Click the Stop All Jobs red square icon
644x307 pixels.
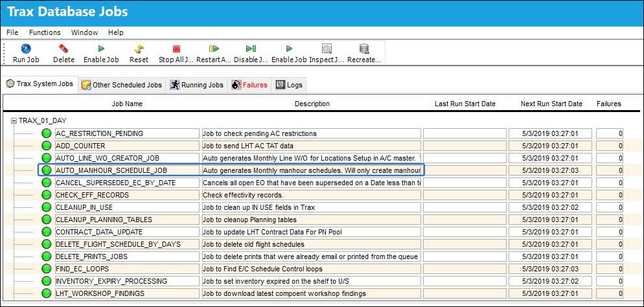(x=177, y=49)
